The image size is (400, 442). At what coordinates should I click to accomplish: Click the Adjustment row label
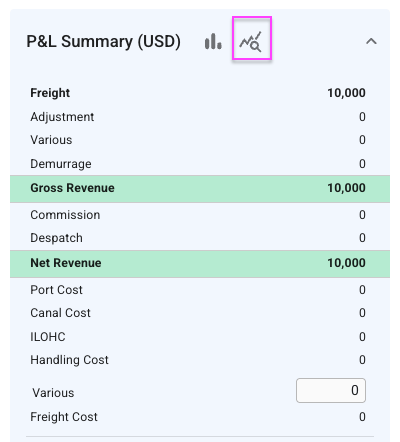tap(62, 117)
